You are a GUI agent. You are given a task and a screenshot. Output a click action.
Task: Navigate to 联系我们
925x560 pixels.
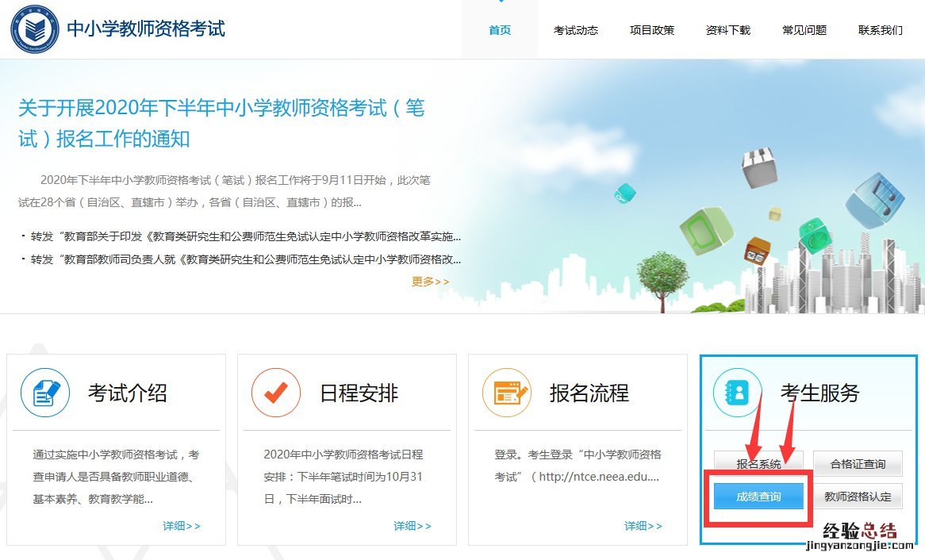tap(881, 30)
